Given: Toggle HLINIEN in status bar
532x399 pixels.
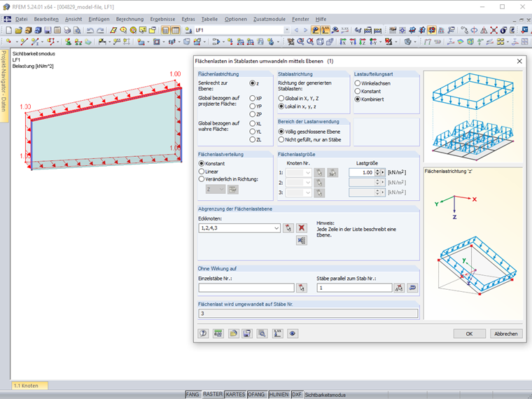Looking at the screenshot, I should point(279,394).
